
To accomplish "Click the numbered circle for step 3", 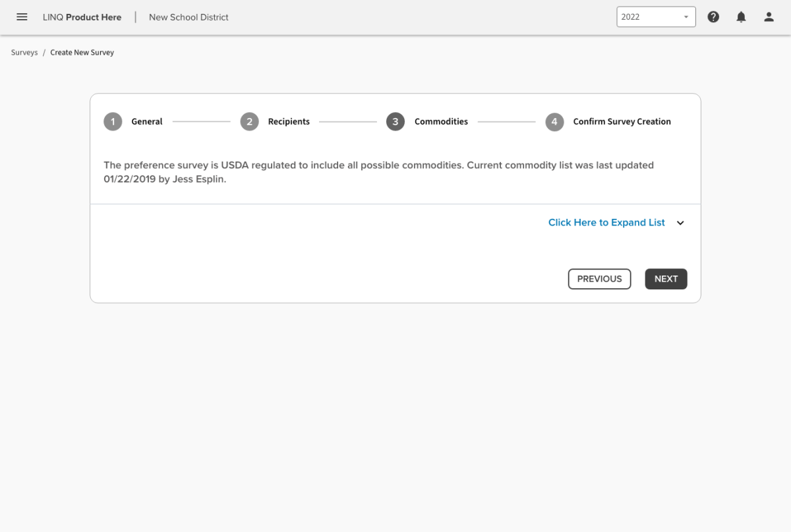I will tap(395, 122).
